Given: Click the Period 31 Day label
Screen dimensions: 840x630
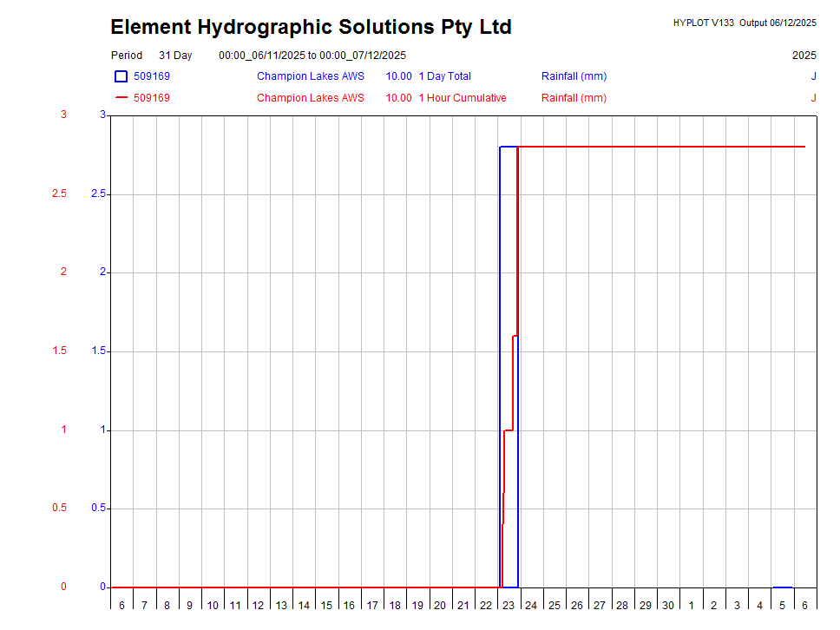Looking at the screenshot, I should [x=151, y=56].
